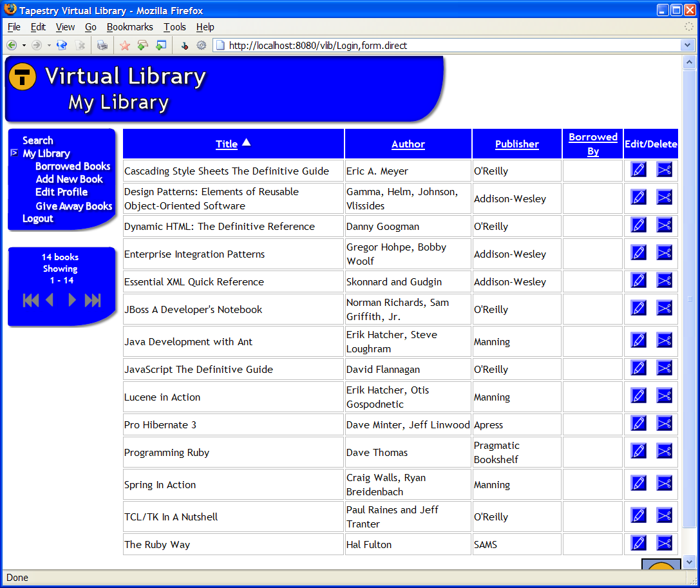
Task: Open the Back button history dropdown arrow
Action: 24,45
